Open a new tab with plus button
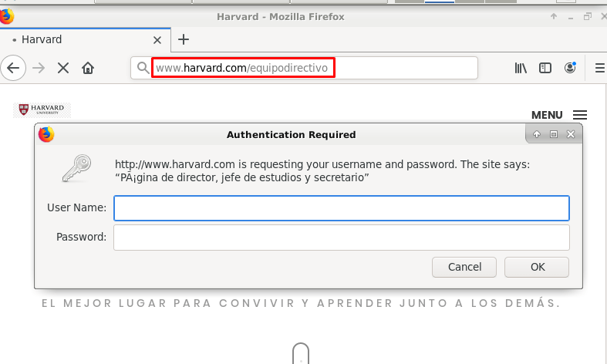This screenshot has width=607, height=364. (183, 39)
